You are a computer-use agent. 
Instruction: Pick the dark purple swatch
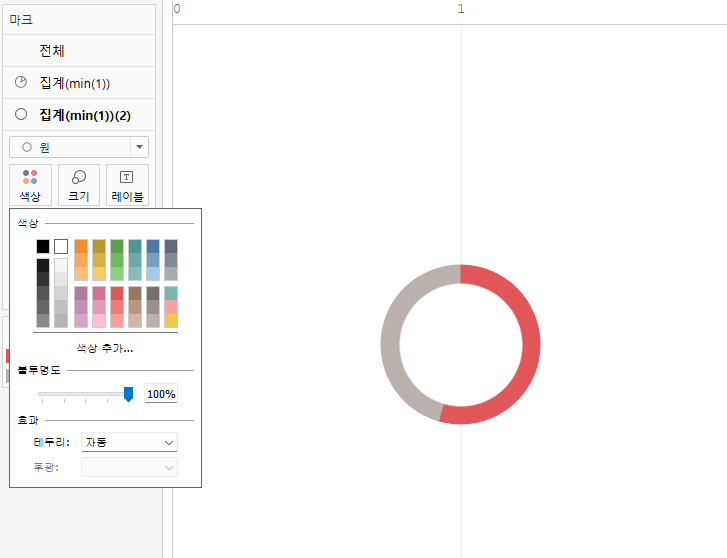tap(81, 293)
